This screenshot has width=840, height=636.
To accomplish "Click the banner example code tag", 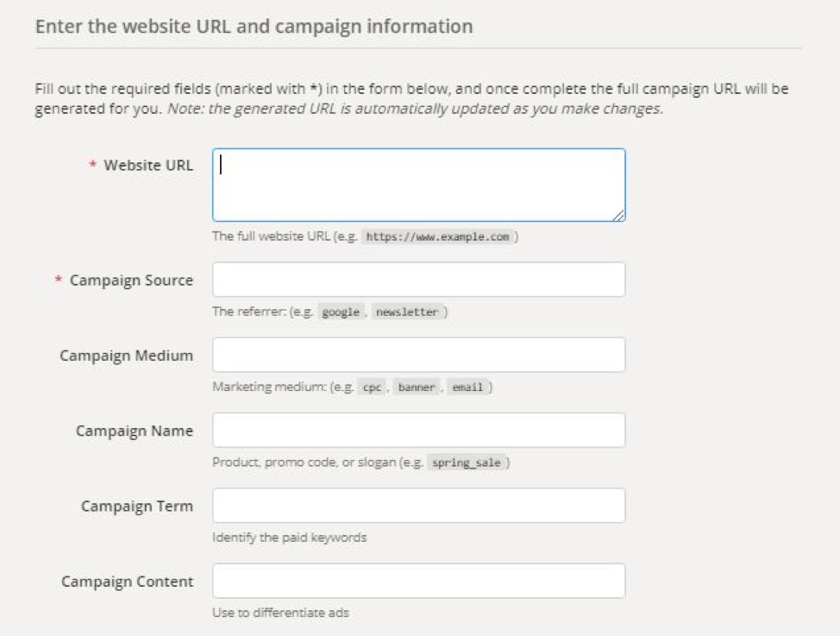I will click(417, 387).
